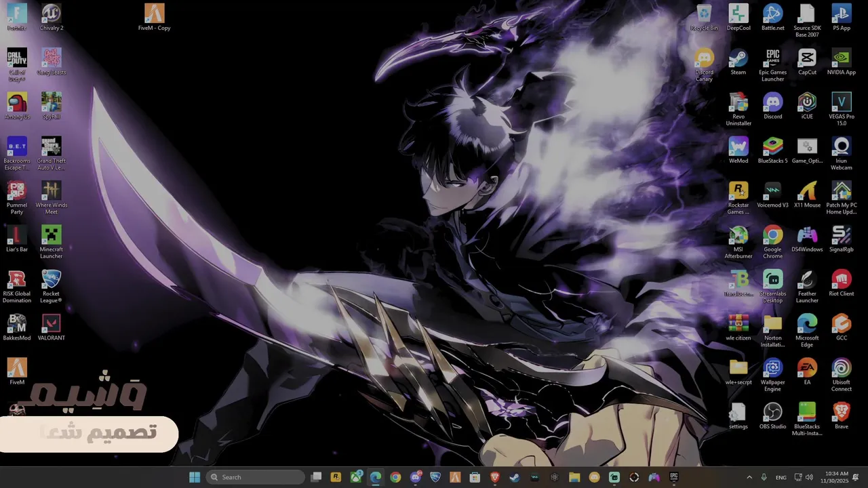Select the Among Us desktop icon
868x488 pixels.
(17, 106)
